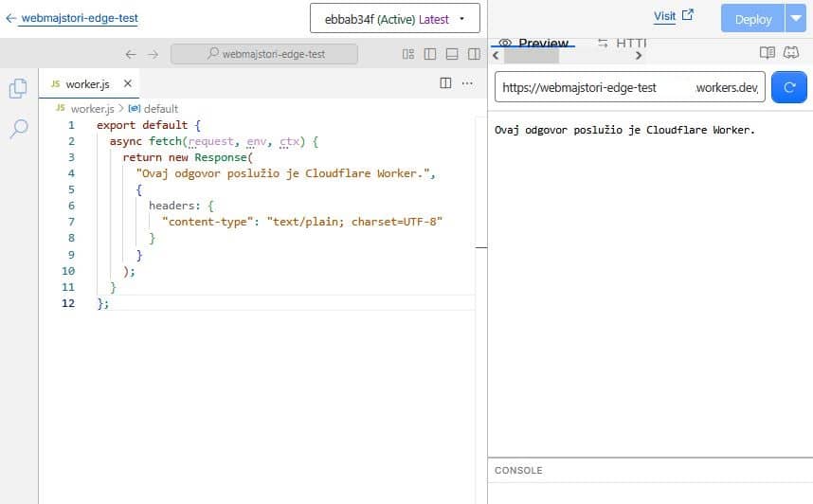The image size is (813, 504).
Task: Expand the Deploy options arrow
Action: pos(796,19)
